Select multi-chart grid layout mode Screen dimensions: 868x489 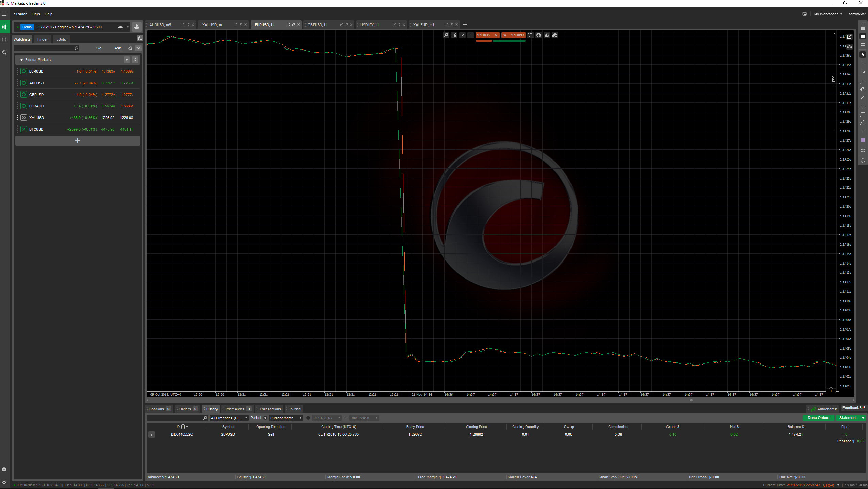coord(863,28)
